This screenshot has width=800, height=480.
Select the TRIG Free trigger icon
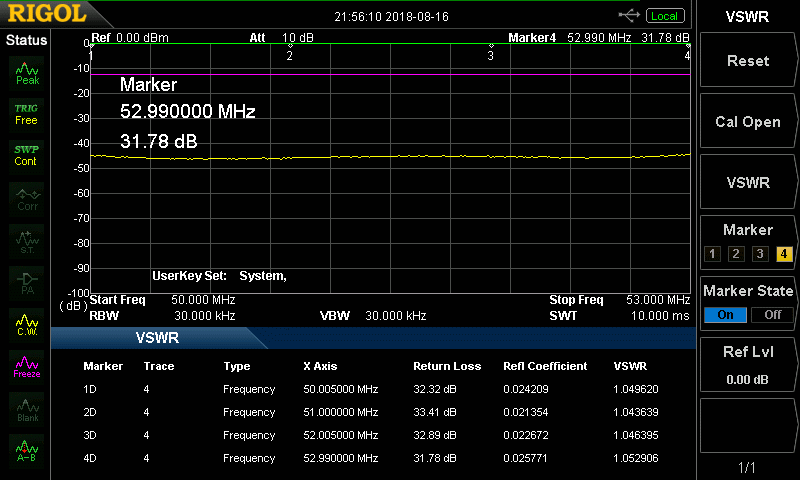point(27,113)
